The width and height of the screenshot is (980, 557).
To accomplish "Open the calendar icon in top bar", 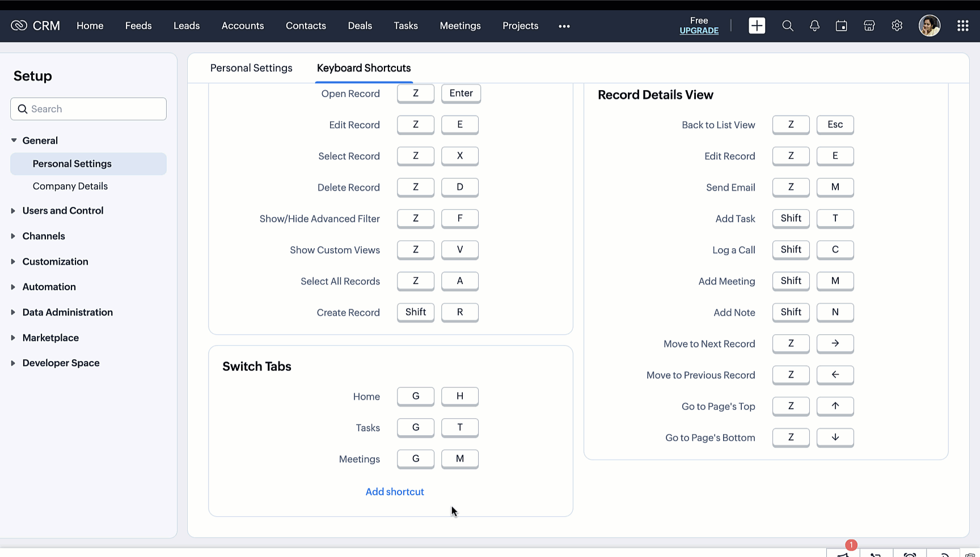I will (x=841, y=25).
